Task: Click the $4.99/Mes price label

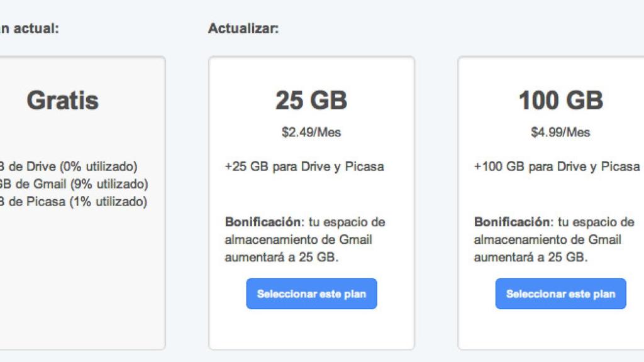Action: [x=560, y=132]
